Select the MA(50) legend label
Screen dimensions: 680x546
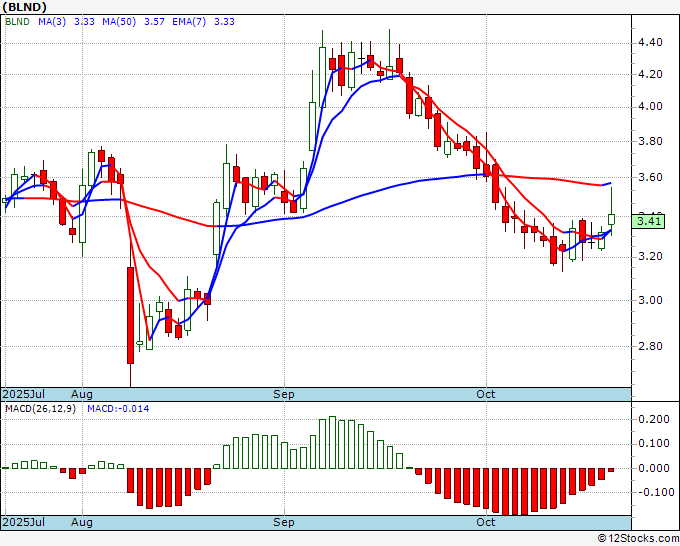119,21
